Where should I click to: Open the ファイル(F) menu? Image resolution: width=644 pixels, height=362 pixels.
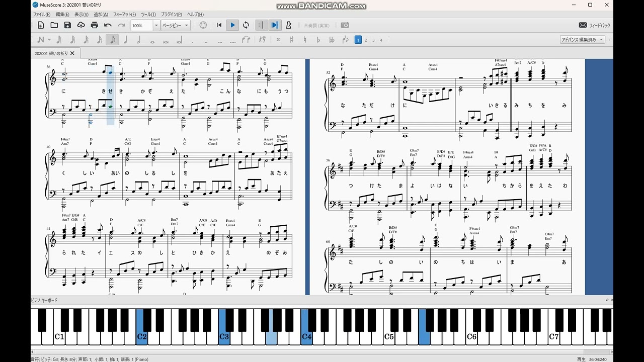42,15
